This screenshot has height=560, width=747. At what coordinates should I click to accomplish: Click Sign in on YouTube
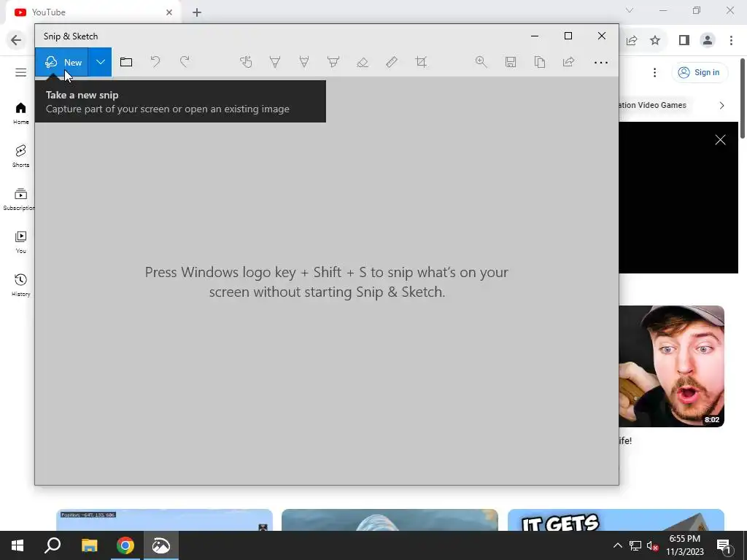click(x=700, y=72)
